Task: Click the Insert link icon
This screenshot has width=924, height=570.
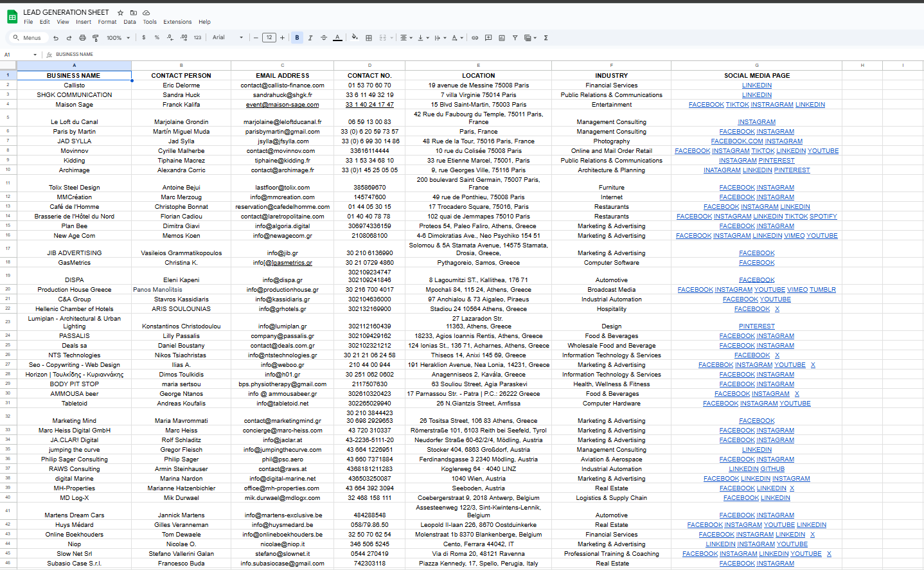Action: pos(475,38)
